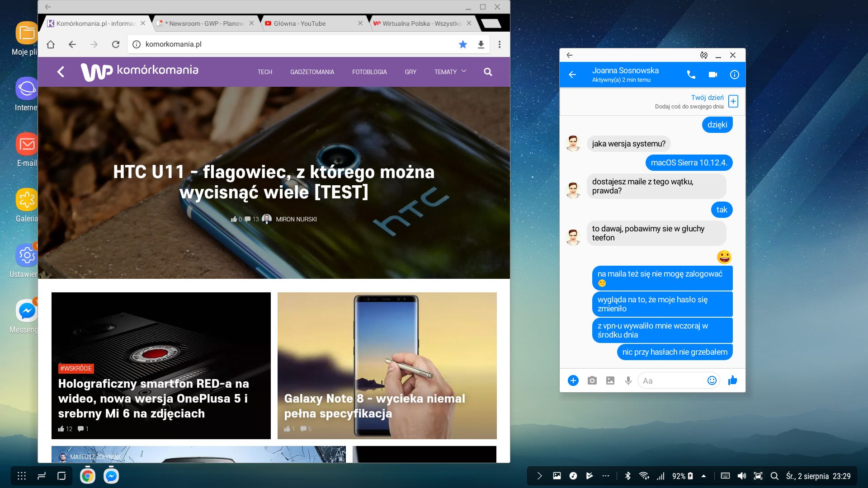Toggle rotation icon in Messenger window titlebar
The height and width of the screenshot is (488, 868).
pyautogui.click(x=704, y=55)
